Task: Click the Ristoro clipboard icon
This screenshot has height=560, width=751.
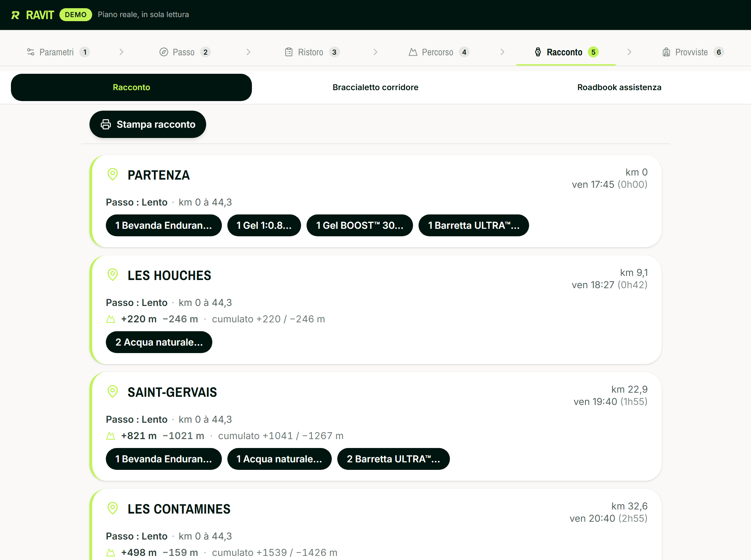Action: click(x=289, y=52)
